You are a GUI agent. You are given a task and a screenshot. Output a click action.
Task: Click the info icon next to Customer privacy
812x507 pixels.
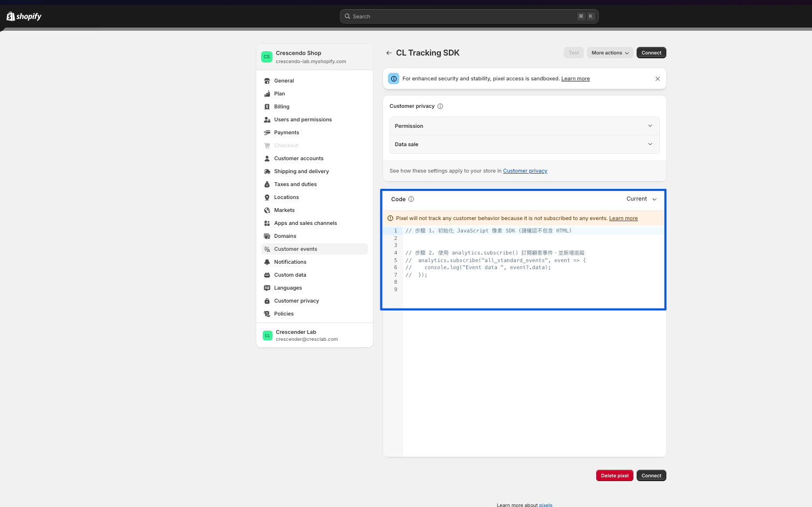(440, 106)
